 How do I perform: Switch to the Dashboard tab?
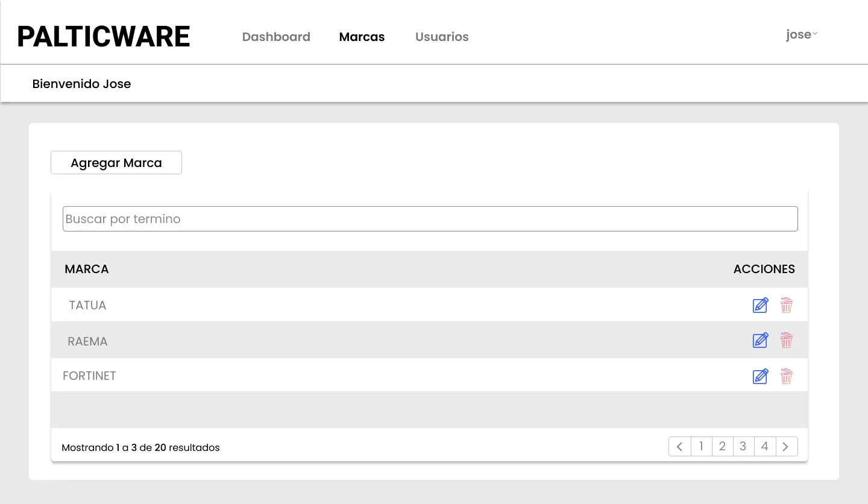(x=276, y=37)
